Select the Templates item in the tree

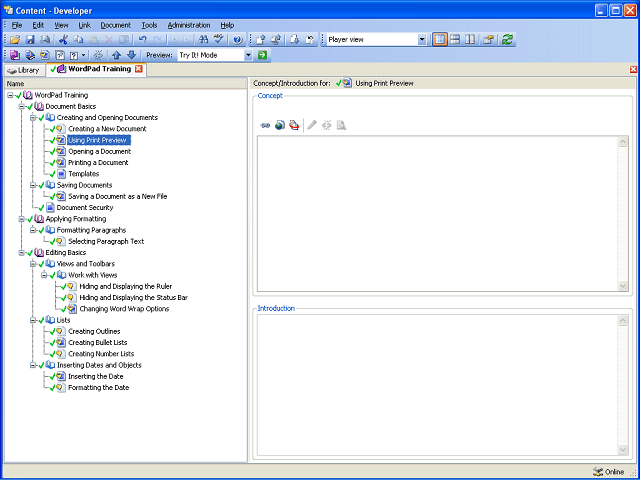(83, 174)
